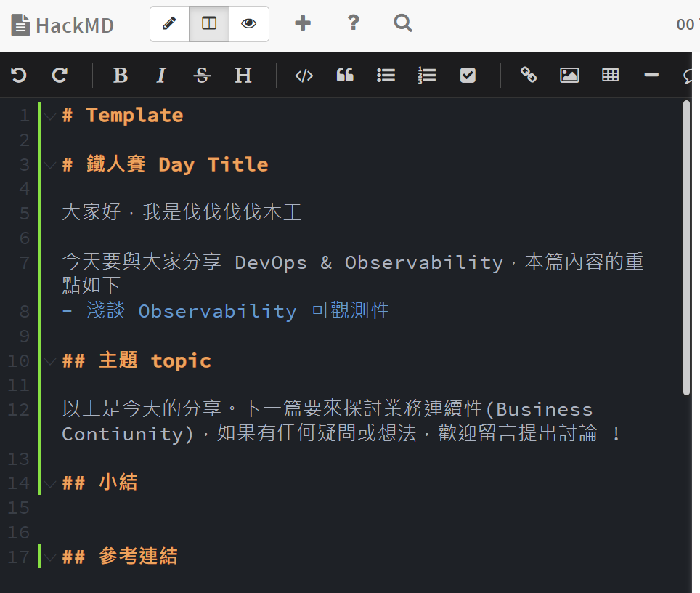The height and width of the screenshot is (593, 700).
Task: Click the '## 小結' heading text
Action: [100, 483]
